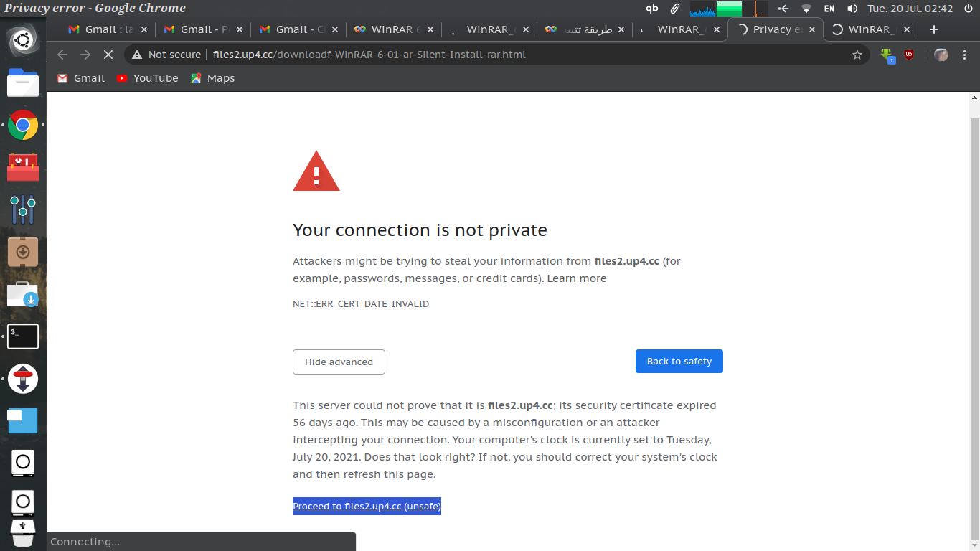Switch to the first Gmail tab
The image size is (980, 551).
[108, 29]
